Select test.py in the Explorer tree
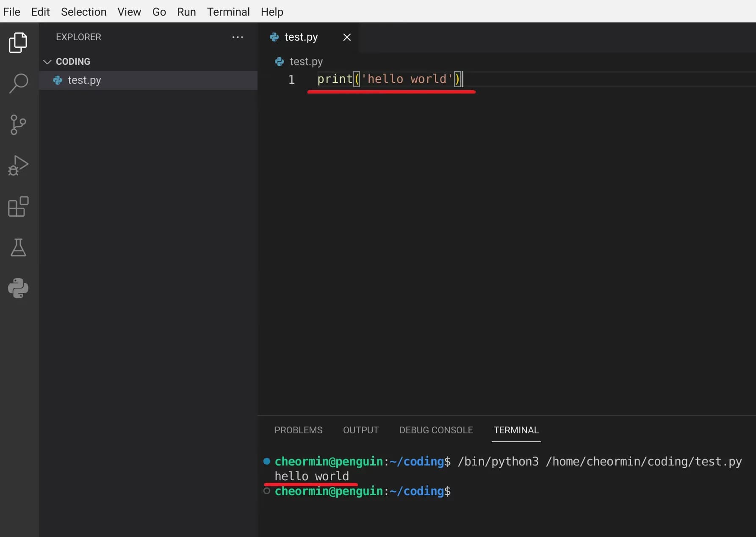Screen dimensions: 756x537 tap(85, 80)
